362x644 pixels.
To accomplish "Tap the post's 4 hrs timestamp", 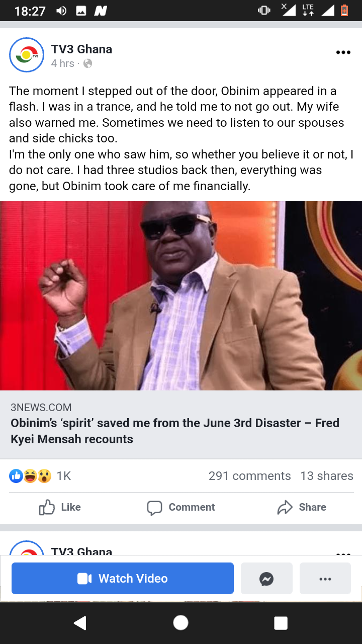I will click(x=62, y=63).
